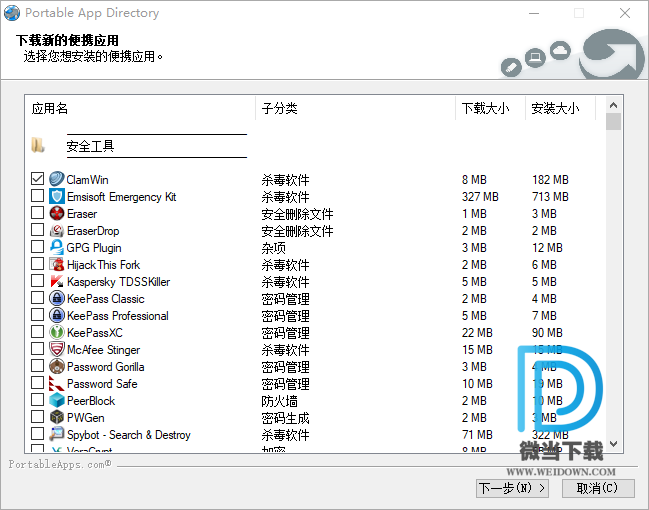Sort by the 下载大小 column header

click(490, 108)
